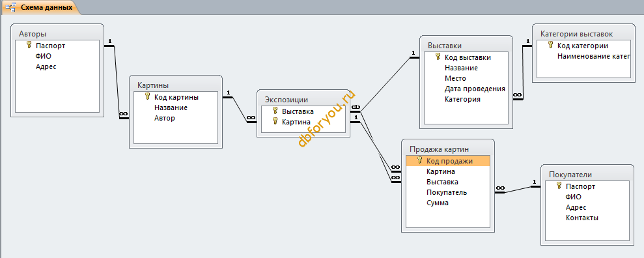Screen dimensions: 644x258
Task: Select the relationship line between Экспозиции and Выставки
Action: [x=385, y=84]
